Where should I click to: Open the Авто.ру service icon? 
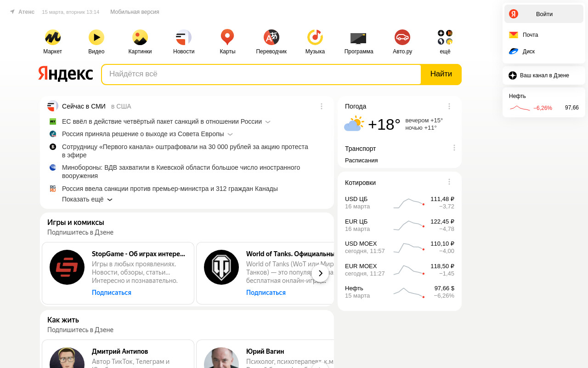[x=402, y=37]
